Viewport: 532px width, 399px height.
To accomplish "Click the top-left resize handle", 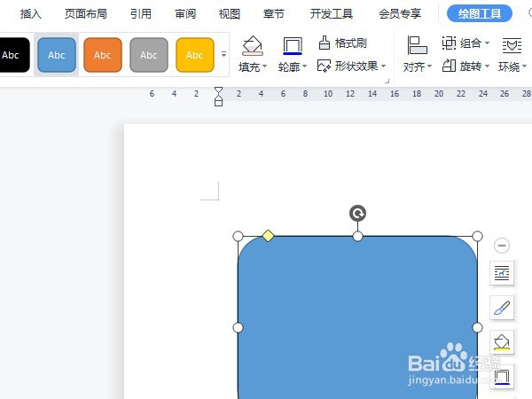I will (239, 236).
